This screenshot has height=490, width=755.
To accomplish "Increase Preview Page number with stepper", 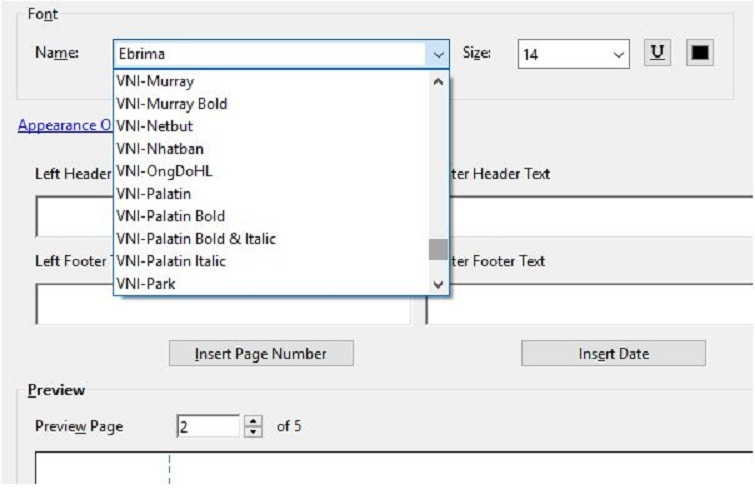I will point(254,421).
